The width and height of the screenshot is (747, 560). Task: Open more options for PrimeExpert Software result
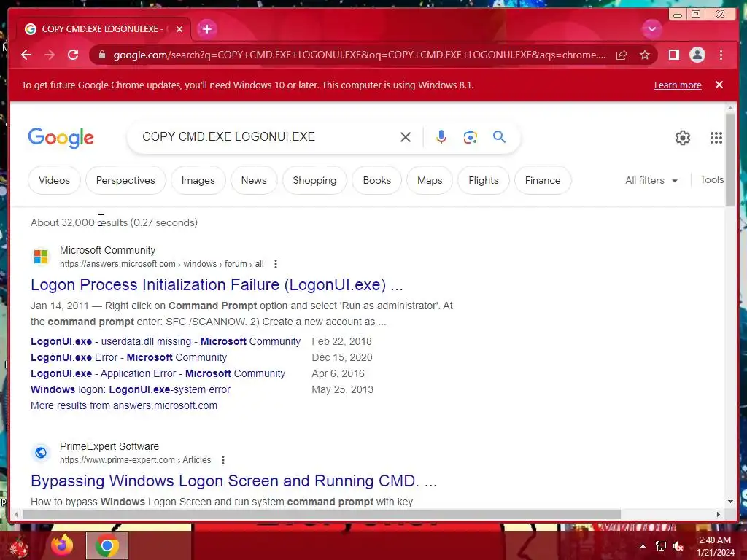tap(223, 460)
